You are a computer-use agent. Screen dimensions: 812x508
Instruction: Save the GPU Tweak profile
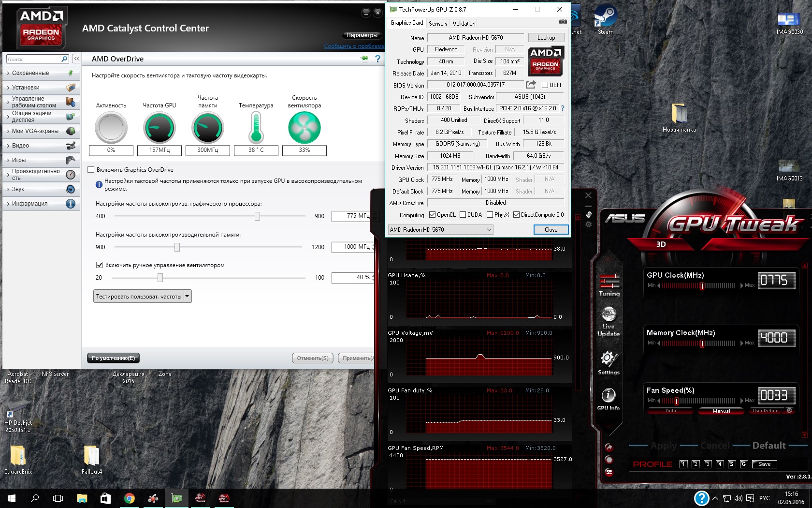765,464
